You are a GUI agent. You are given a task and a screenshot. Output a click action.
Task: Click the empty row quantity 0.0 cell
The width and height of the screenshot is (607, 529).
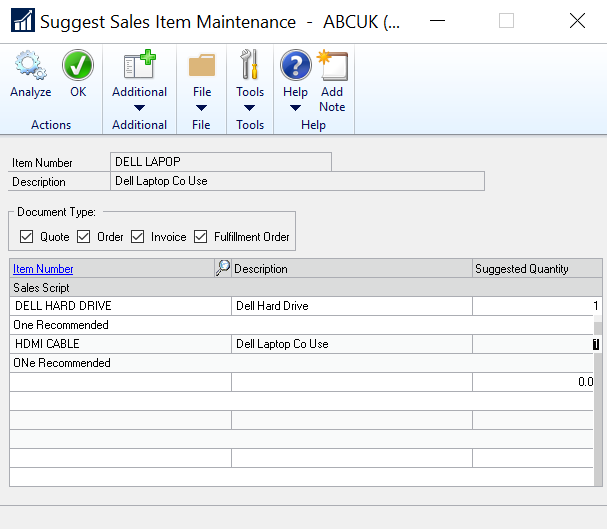[533, 382]
